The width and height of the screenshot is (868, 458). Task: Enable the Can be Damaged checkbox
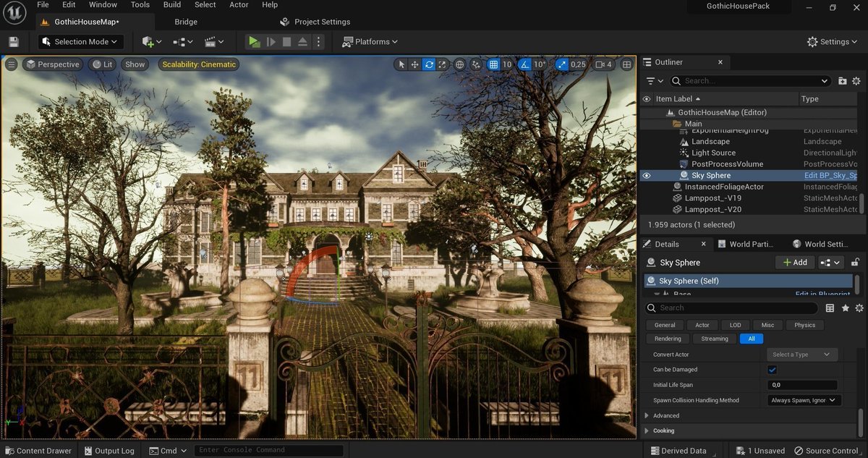point(772,370)
